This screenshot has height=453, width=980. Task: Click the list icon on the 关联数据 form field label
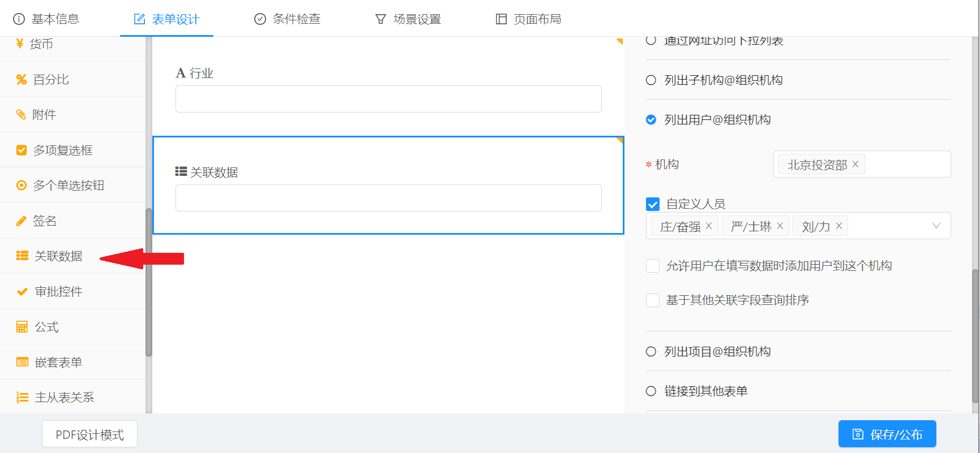(181, 171)
